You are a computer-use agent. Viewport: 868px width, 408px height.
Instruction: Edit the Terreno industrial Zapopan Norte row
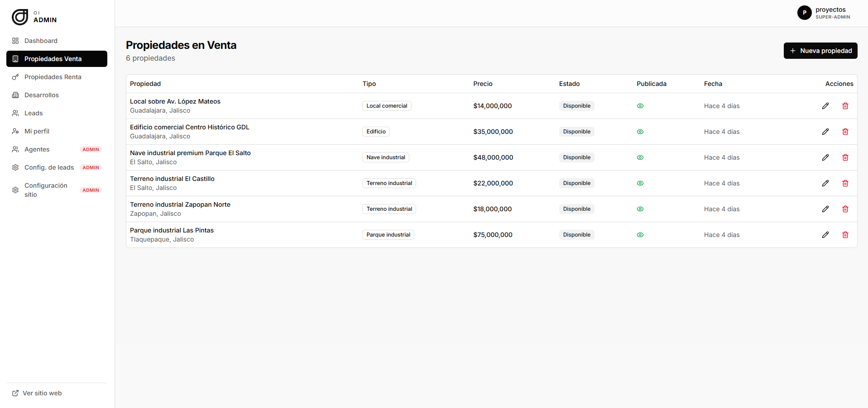(825, 209)
